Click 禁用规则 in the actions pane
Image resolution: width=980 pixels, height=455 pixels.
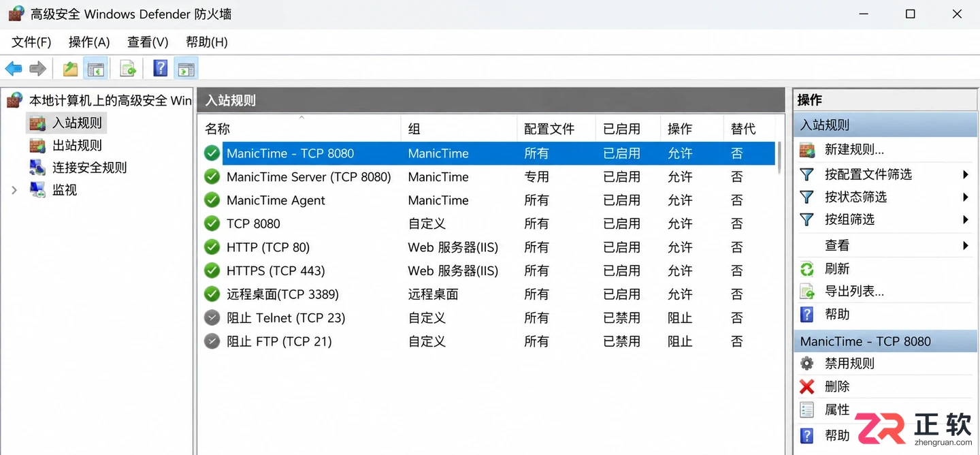[849, 363]
